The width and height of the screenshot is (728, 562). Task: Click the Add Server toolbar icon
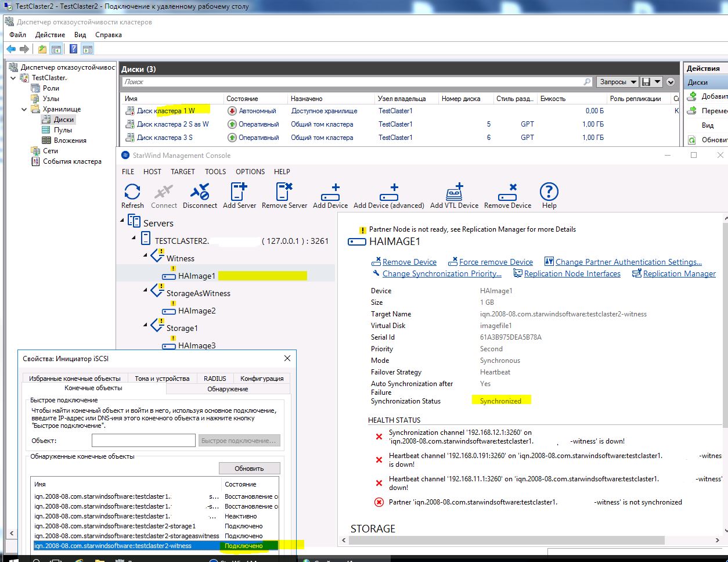click(x=239, y=196)
